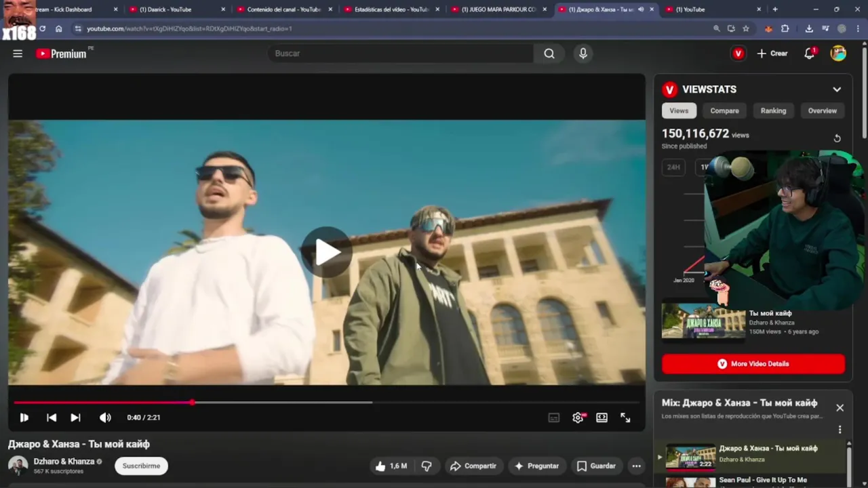
Task: Switch to Kick Dashboard browser tab
Action: tap(68, 9)
